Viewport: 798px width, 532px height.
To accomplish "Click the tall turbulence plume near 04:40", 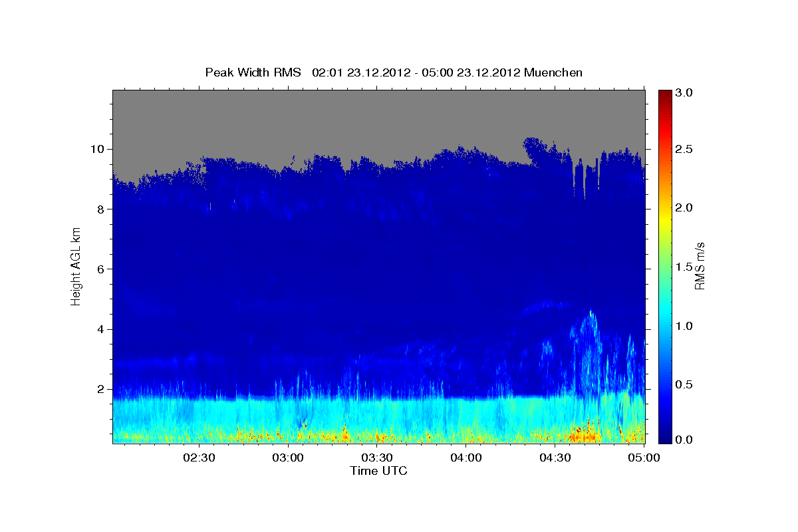I will pyautogui.click(x=589, y=352).
